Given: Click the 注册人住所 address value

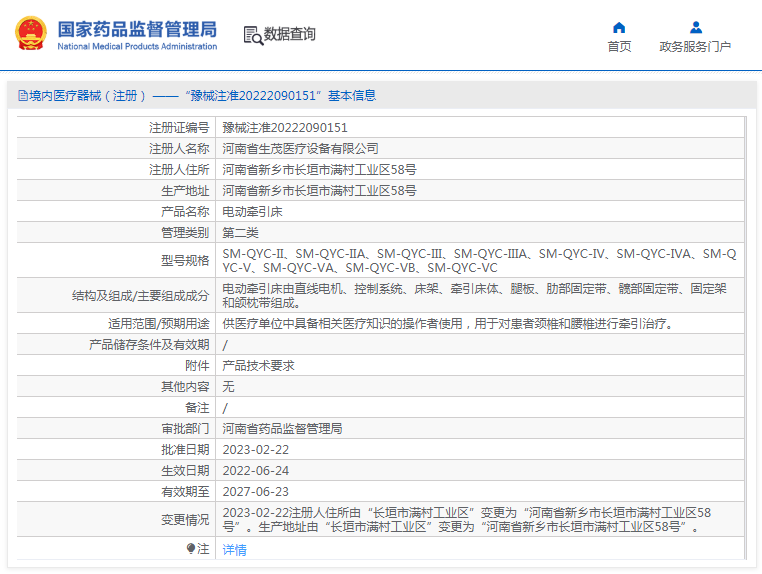Looking at the screenshot, I should (x=319, y=170).
